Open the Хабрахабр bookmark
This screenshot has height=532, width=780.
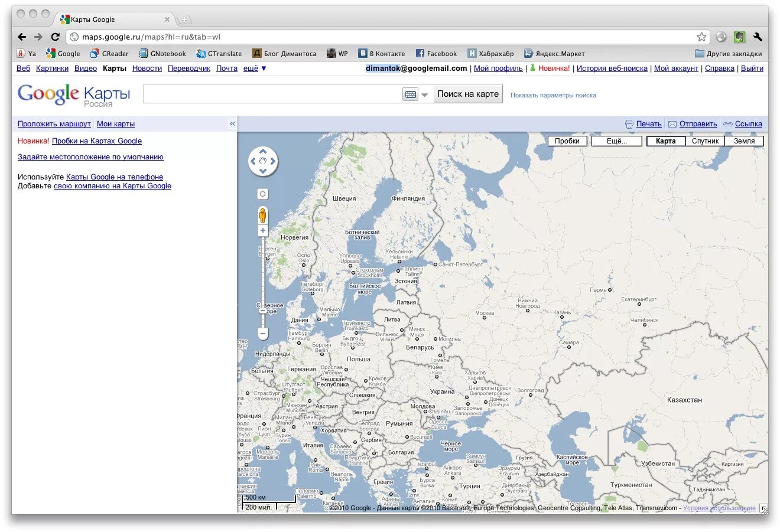point(490,53)
